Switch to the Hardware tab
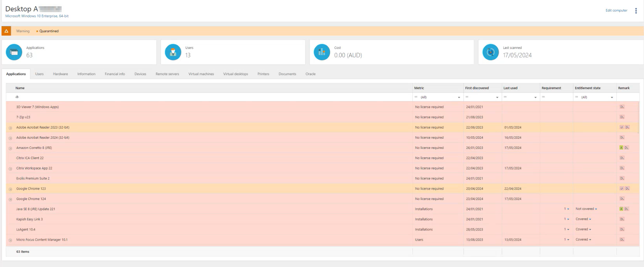644x267 pixels. click(x=60, y=74)
